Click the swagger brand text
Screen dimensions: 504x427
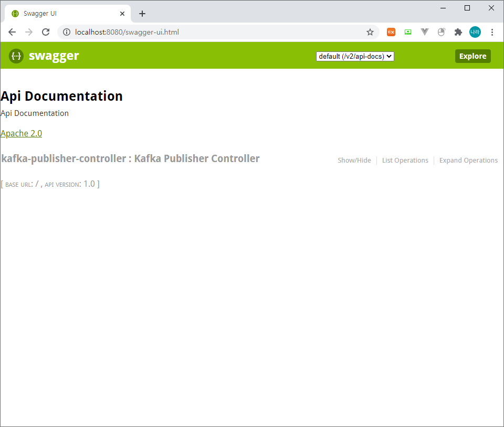click(x=54, y=56)
